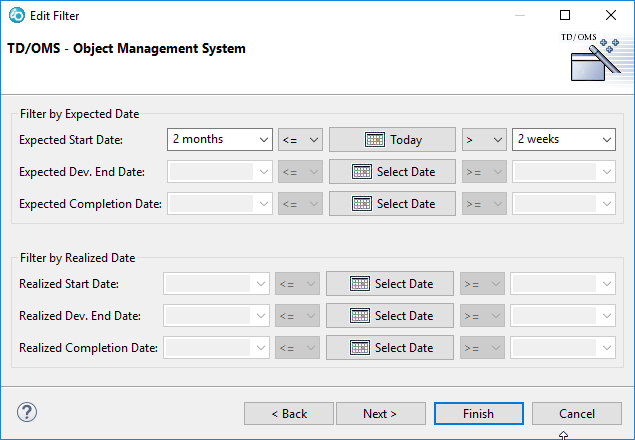Pick date for Realized Start Date
Screen dimensions: 635x440
[x=391, y=284]
